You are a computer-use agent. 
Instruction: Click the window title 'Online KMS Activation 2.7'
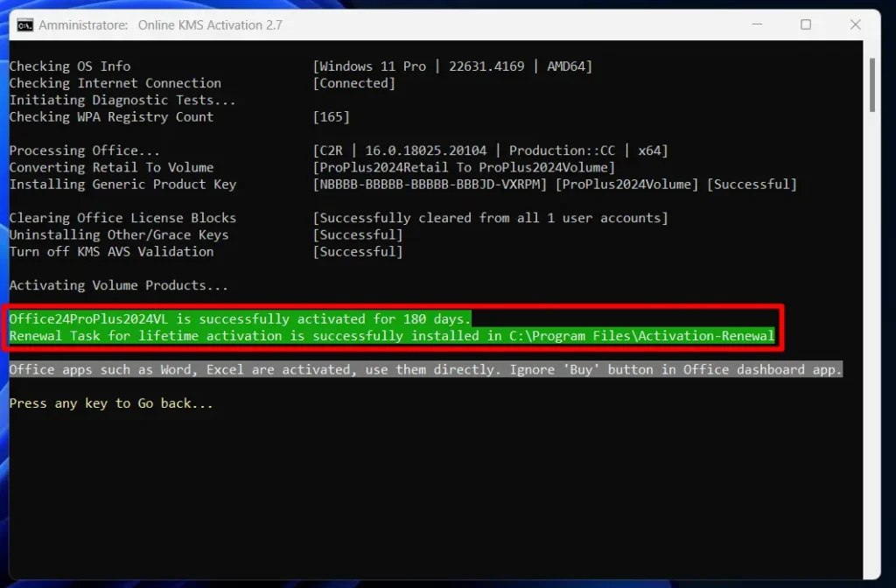210,25
